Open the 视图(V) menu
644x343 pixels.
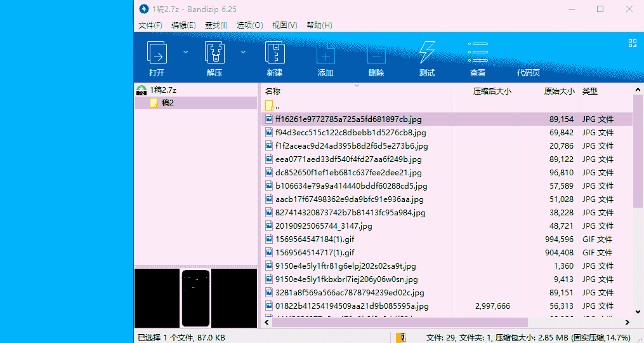click(285, 25)
